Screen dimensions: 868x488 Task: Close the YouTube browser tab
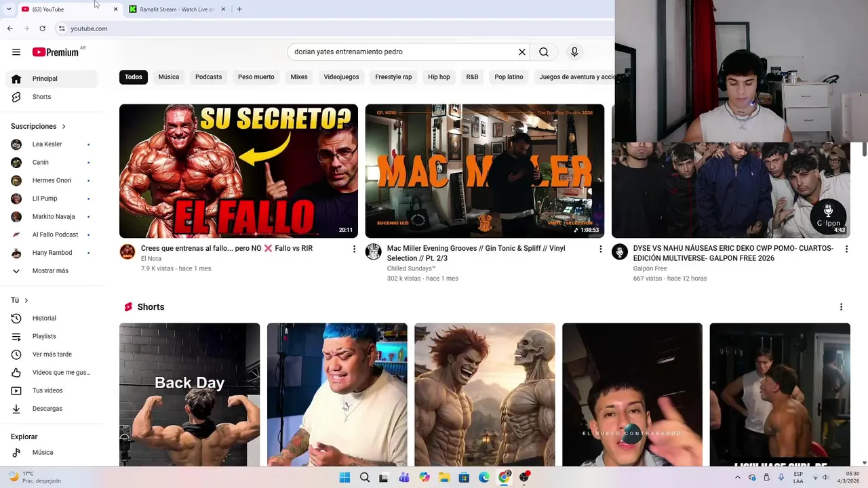coord(115,9)
